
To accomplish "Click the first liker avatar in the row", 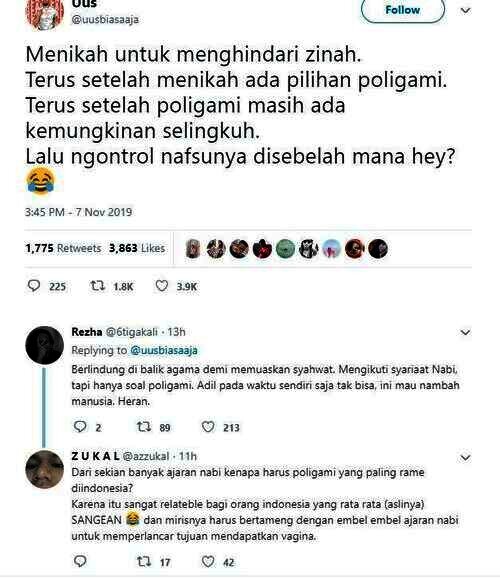I will (x=193, y=248).
